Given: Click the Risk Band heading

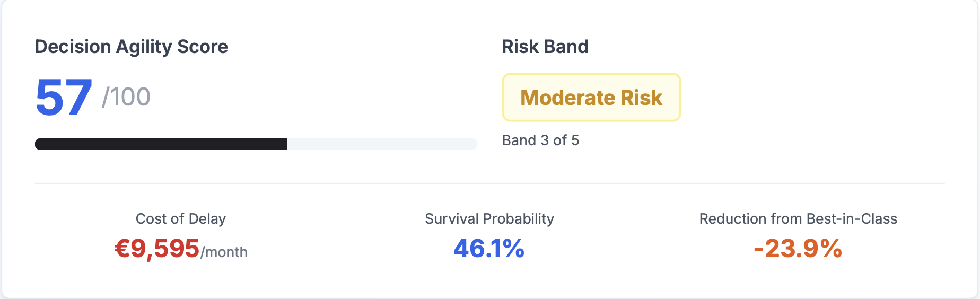Looking at the screenshot, I should [545, 47].
